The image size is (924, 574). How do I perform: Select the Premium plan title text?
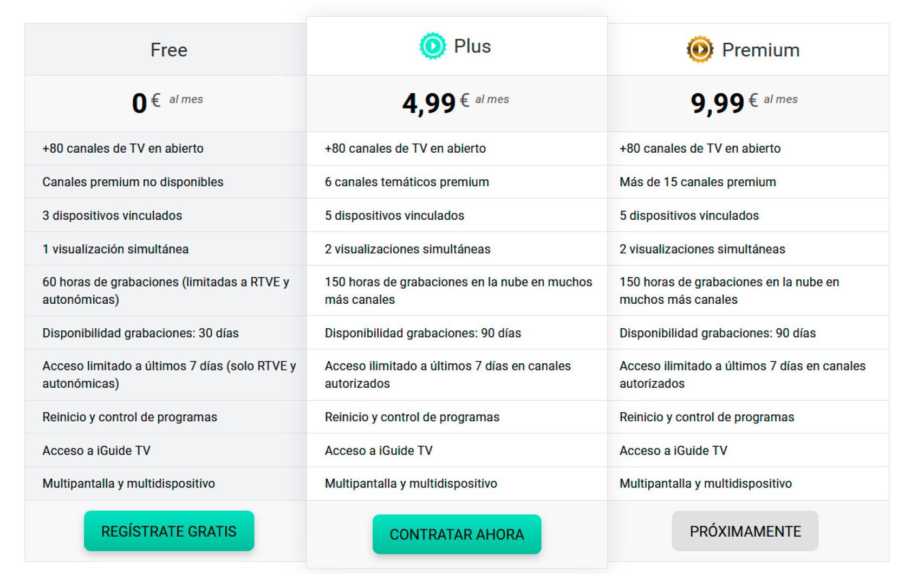point(760,50)
